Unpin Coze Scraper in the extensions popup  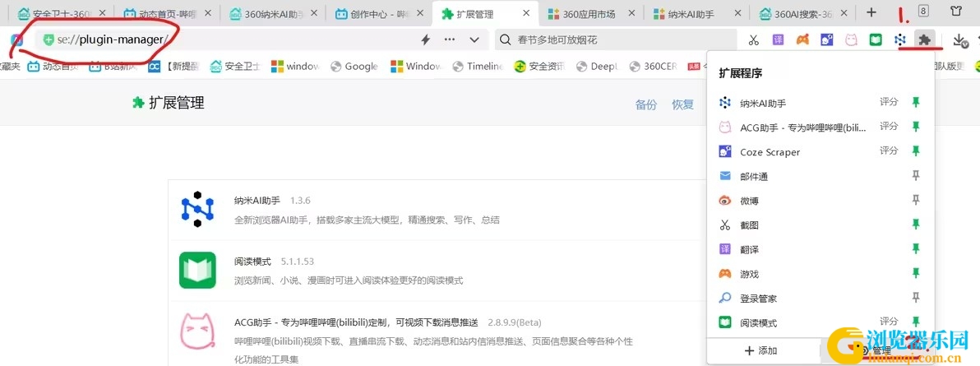pyautogui.click(x=916, y=151)
